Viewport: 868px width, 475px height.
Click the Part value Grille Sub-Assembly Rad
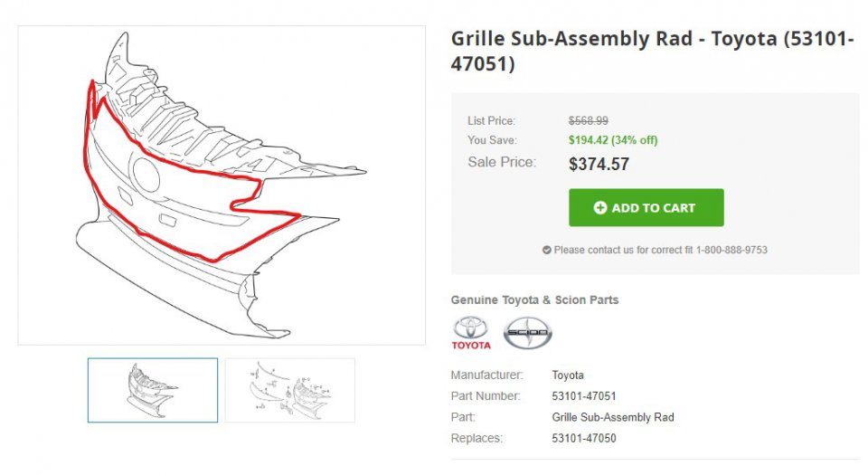[613, 417]
